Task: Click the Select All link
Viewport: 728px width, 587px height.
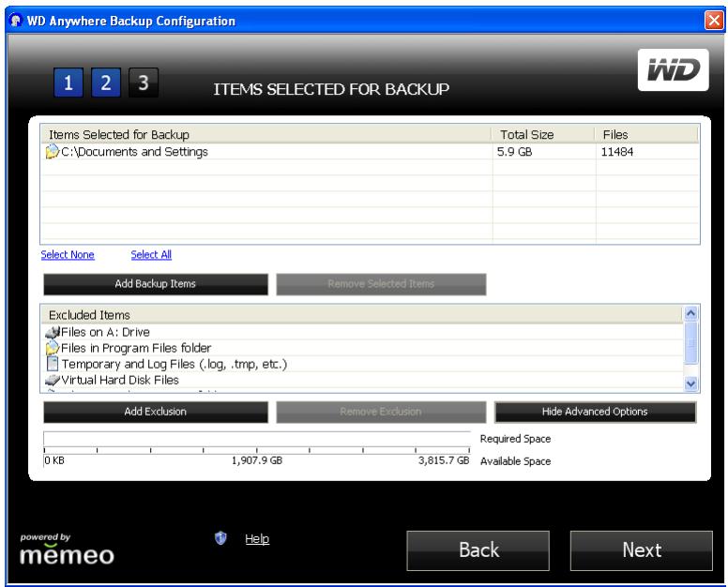Action: (x=151, y=255)
